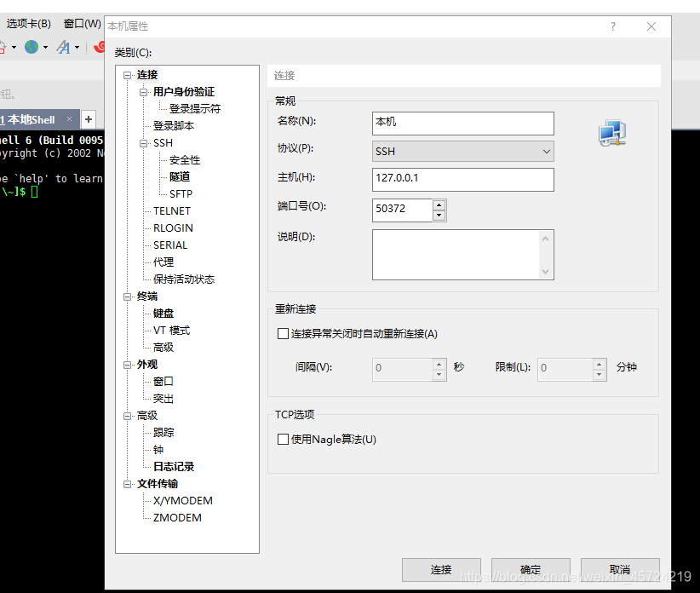Add a new tab with plus button
This screenshot has width=700, height=593.
click(89, 119)
